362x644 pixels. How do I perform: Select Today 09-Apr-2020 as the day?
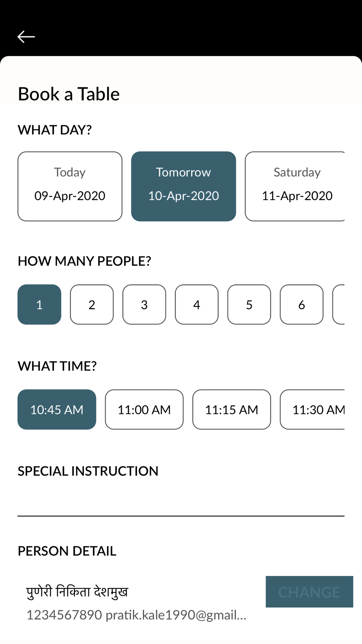tap(70, 186)
